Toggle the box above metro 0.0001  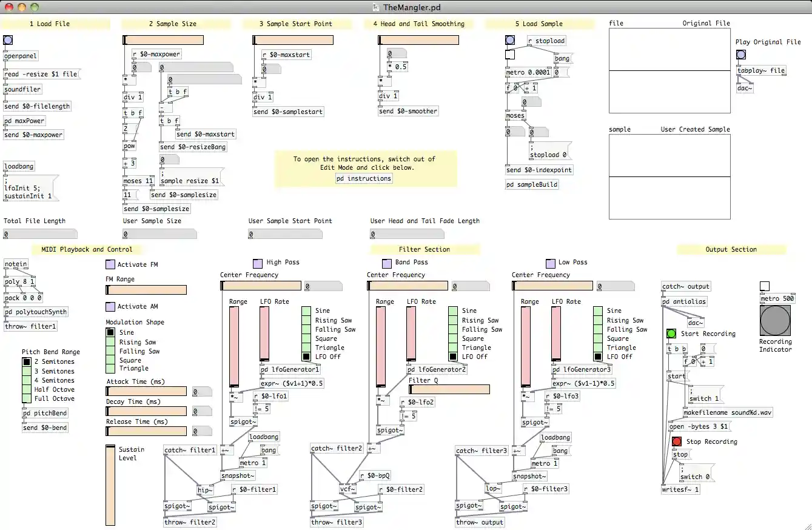[x=510, y=55]
